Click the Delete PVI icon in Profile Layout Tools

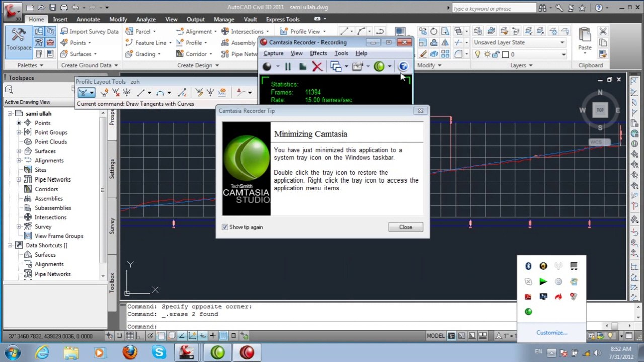[116, 92]
